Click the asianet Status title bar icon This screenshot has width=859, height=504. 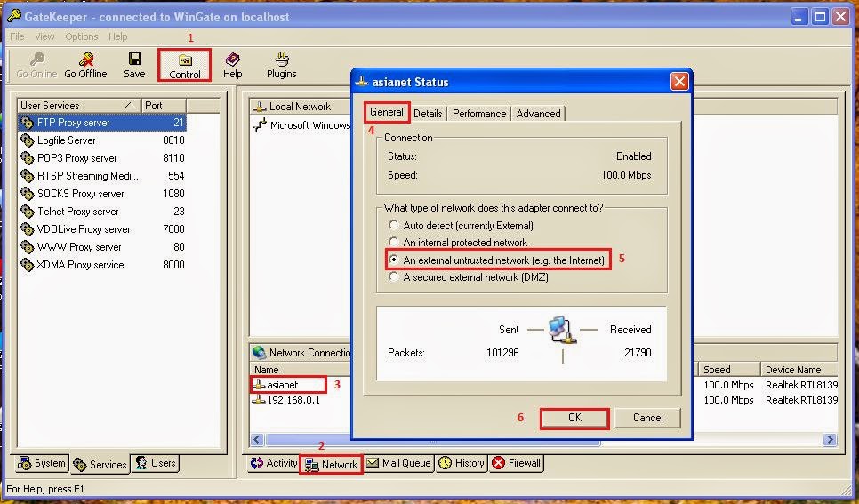coord(362,82)
